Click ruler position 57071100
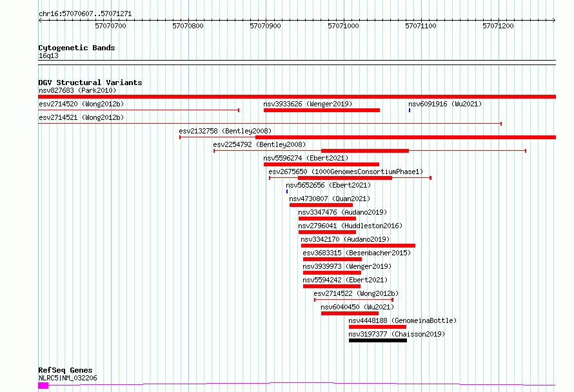Viewport: 574px width, 392px height. pyautogui.click(x=421, y=26)
